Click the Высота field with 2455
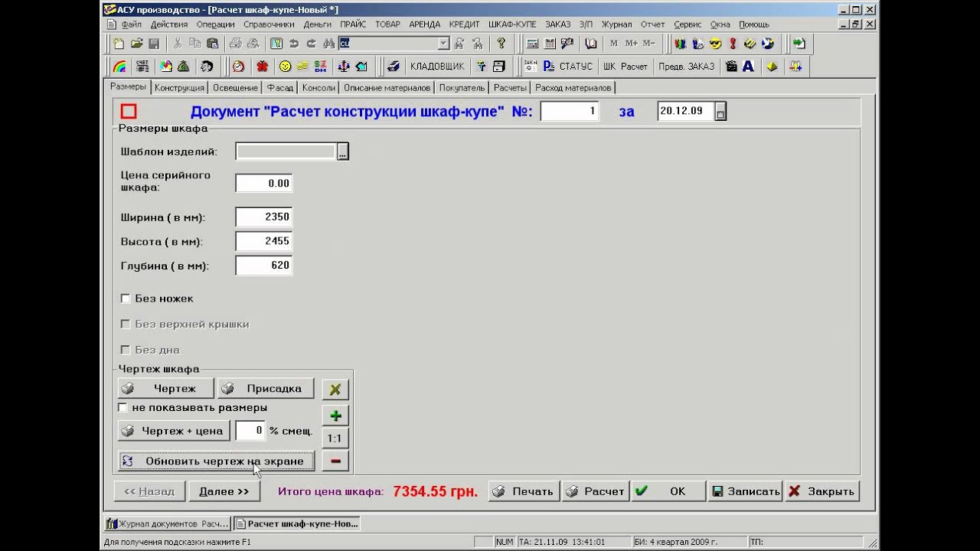 263,242
